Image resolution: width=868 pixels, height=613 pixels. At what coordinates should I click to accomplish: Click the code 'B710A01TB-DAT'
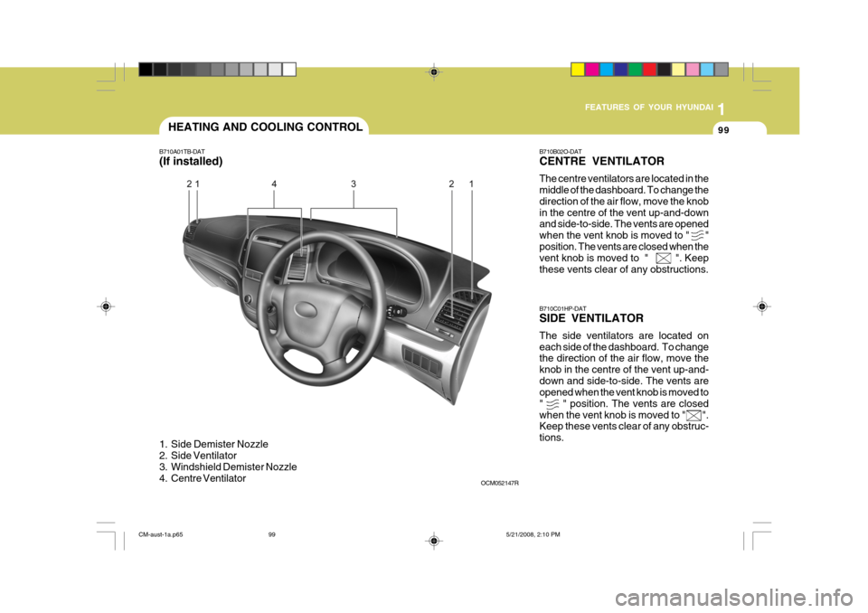coord(182,152)
